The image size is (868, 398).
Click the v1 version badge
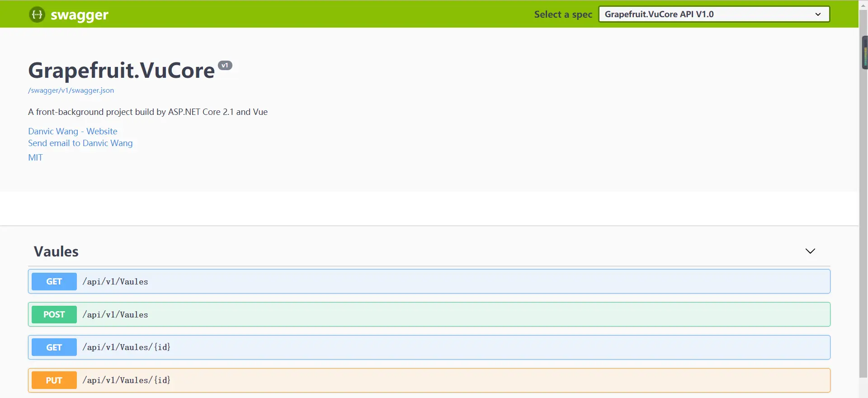click(225, 66)
